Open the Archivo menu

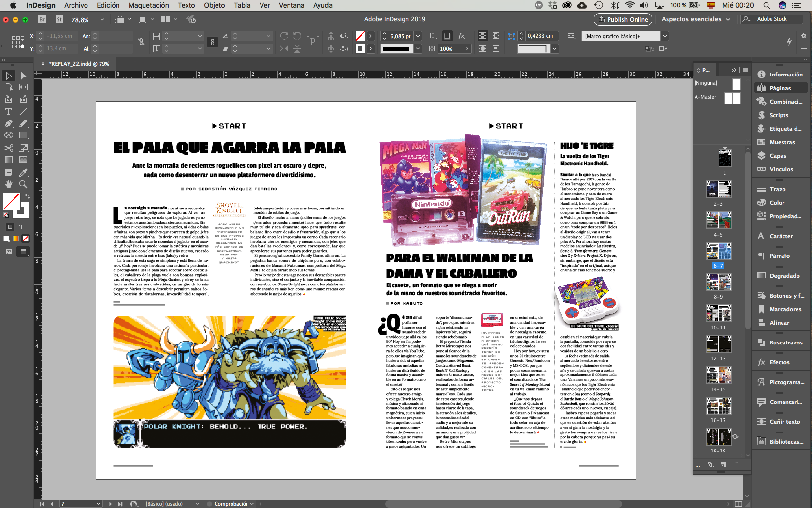coord(76,5)
